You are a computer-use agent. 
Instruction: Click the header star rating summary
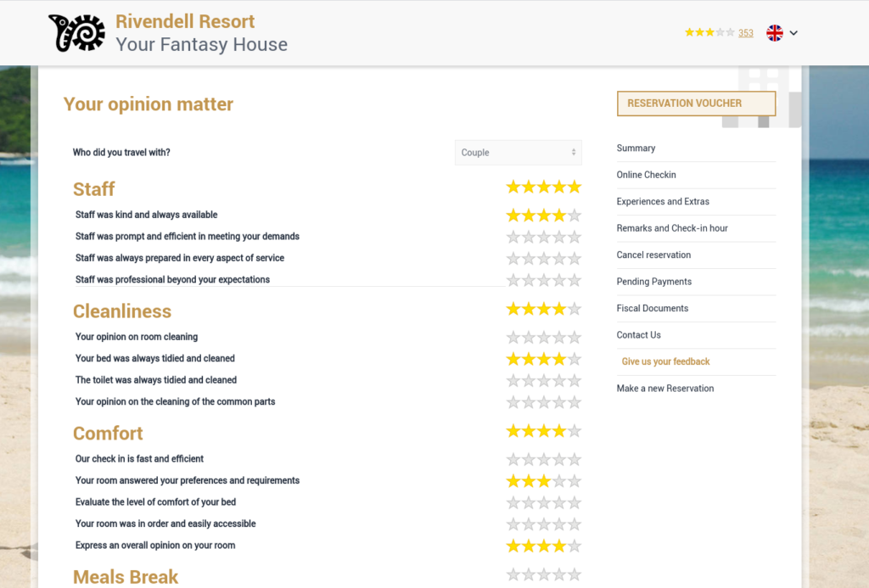click(710, 33)
